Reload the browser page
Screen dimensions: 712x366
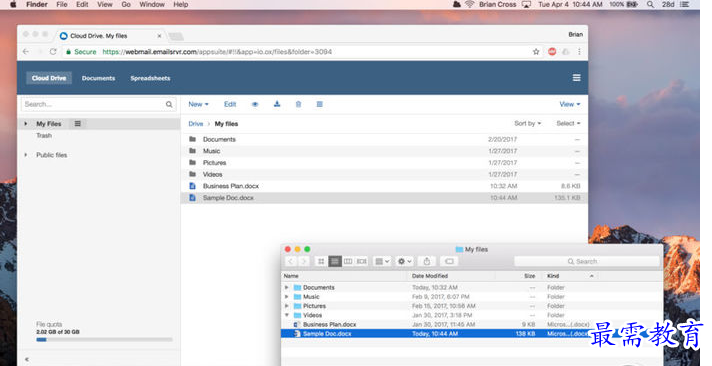53,52
